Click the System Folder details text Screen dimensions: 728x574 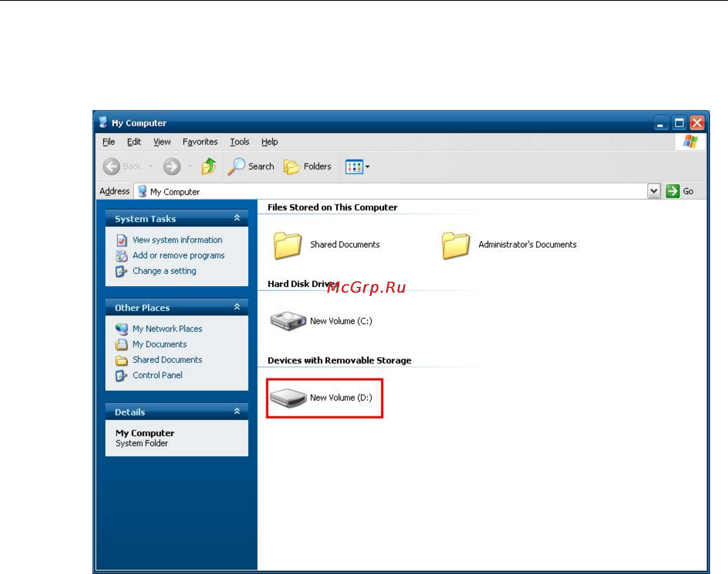[x=142, y=443]
